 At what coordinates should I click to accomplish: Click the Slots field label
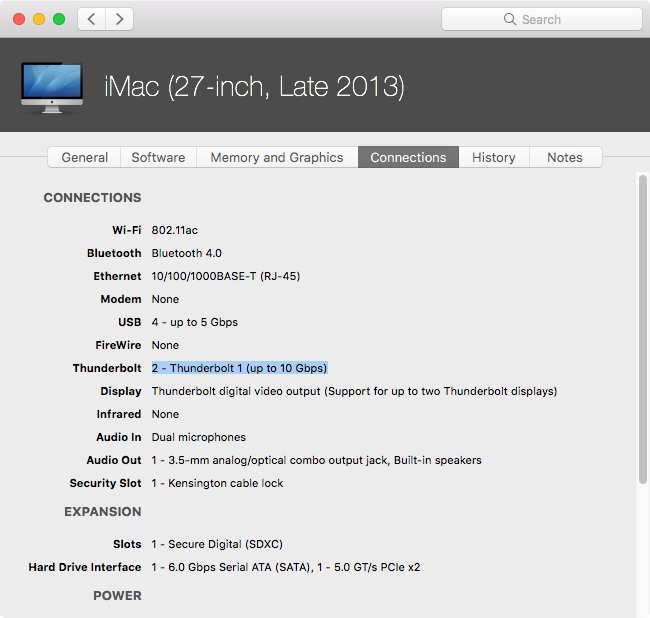(127, 544)
